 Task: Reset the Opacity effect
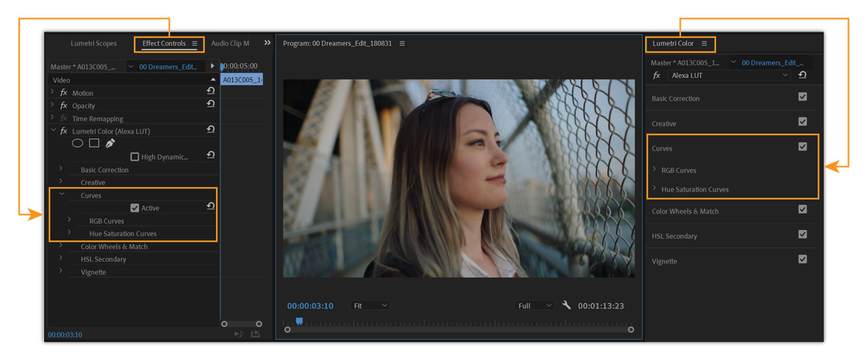[211, 104]
